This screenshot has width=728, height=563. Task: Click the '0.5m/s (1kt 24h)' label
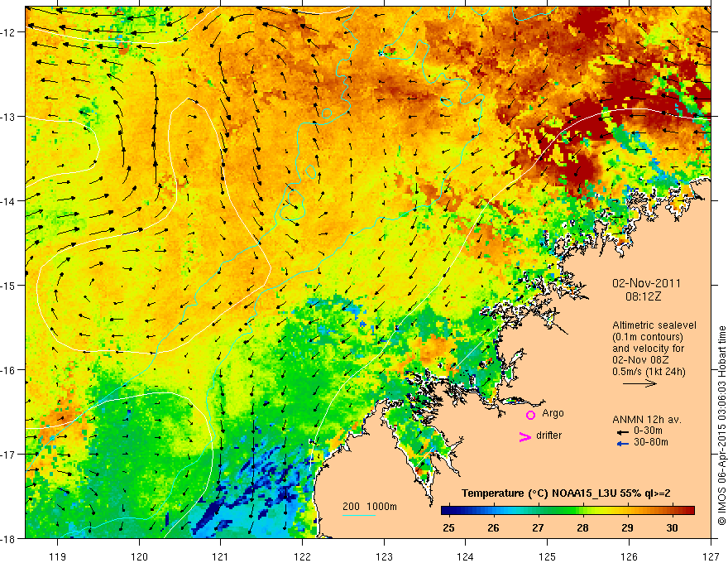click(x=649, y=372)
